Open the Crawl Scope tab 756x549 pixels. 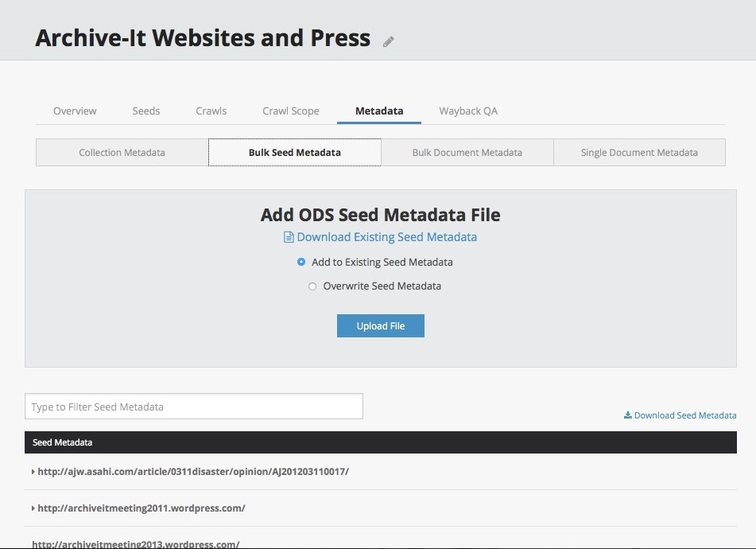(291, 111)
